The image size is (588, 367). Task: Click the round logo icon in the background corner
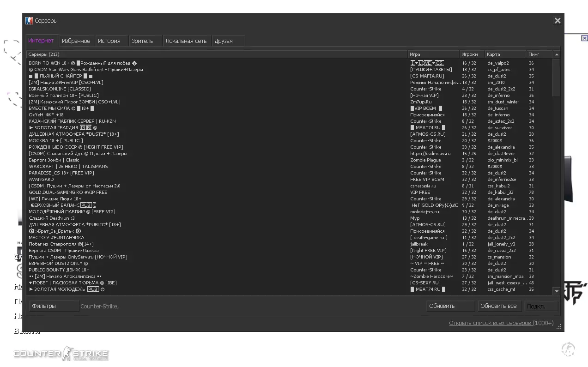click(568, 349)
